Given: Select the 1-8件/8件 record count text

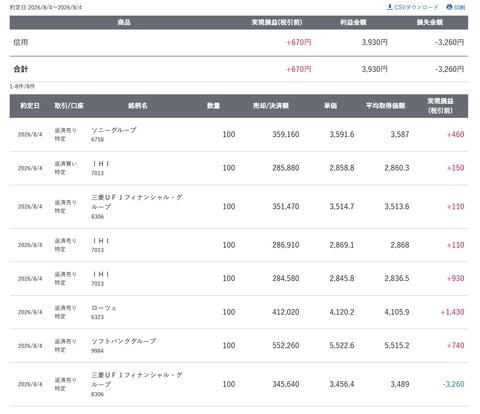Looking at the screenshot, I should (22, 86).
